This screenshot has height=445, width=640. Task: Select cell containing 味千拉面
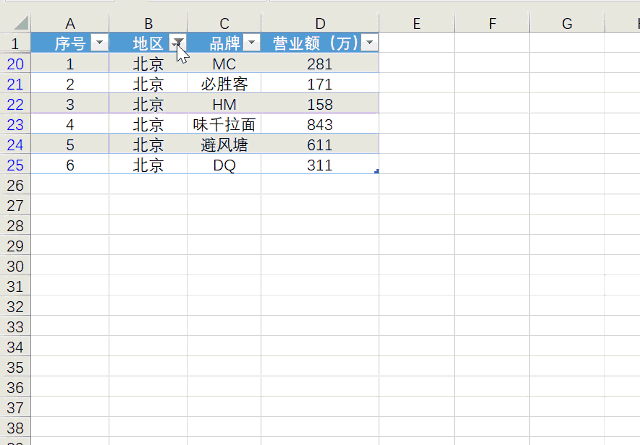[224, 124]
